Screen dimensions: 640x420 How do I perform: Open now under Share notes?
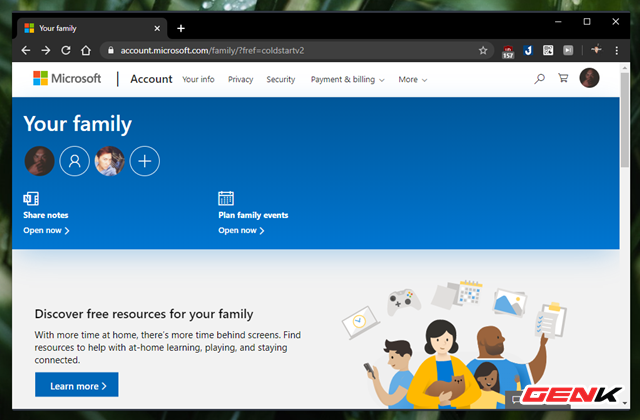[x=46, y=231]
